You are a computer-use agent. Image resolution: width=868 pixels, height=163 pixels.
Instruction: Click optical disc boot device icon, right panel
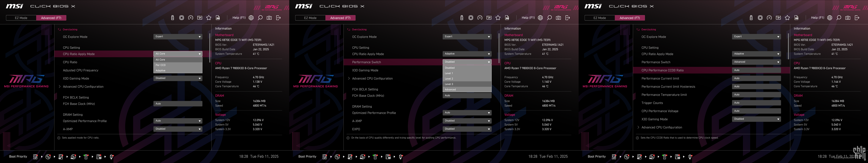pos(627,157)
